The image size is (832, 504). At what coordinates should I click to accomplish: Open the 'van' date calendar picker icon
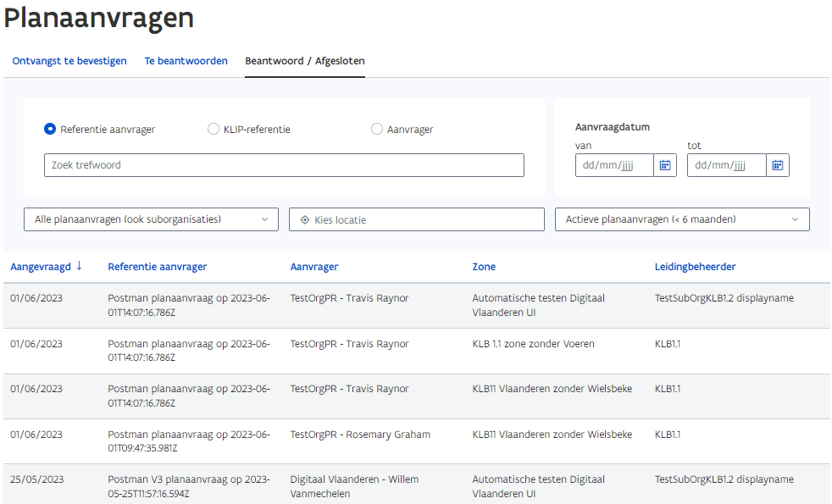click(665, 165)
